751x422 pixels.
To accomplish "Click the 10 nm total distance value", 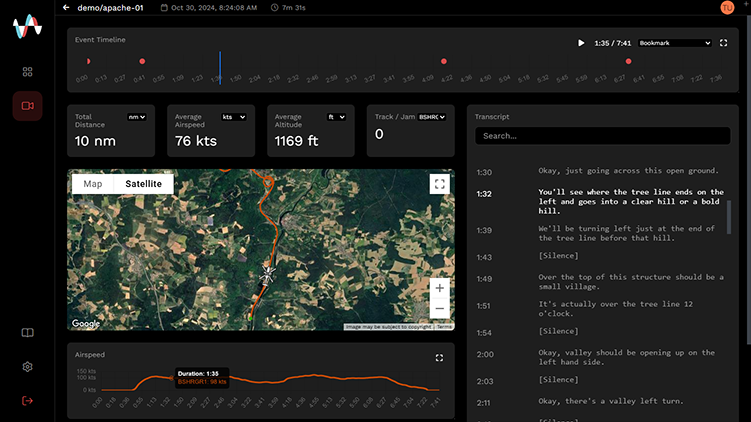I will click(x=95, y=141).
